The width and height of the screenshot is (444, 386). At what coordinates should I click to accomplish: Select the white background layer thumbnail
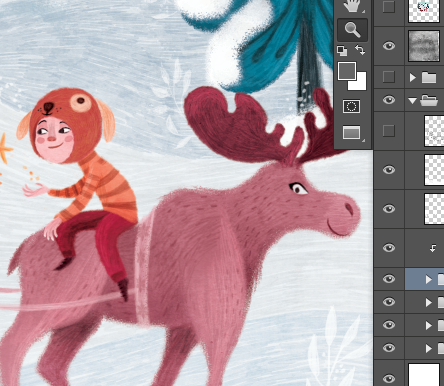click(x=424, y=375)
